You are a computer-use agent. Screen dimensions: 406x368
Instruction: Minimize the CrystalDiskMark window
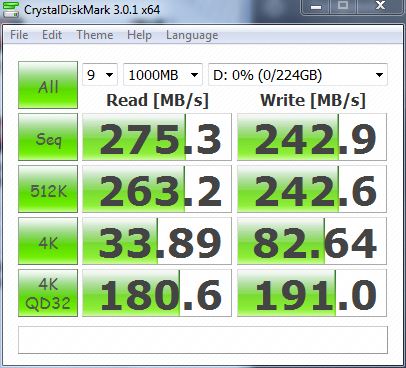(316, 7)
